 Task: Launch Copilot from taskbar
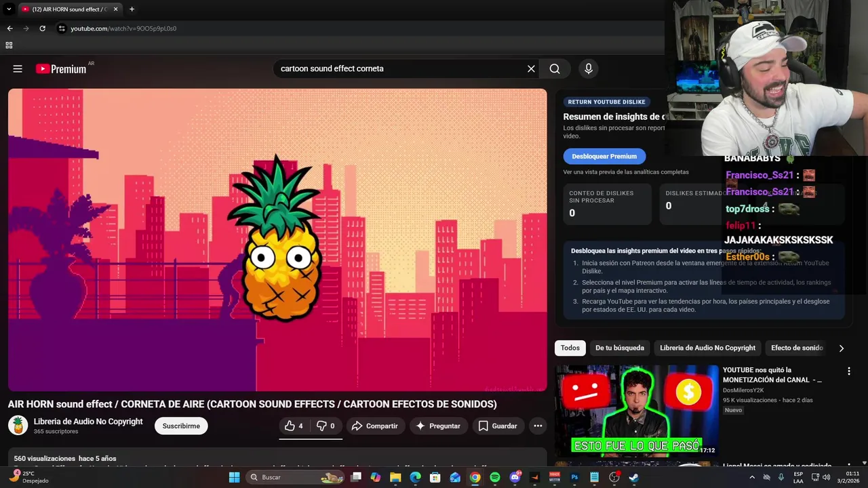point(376,477)
